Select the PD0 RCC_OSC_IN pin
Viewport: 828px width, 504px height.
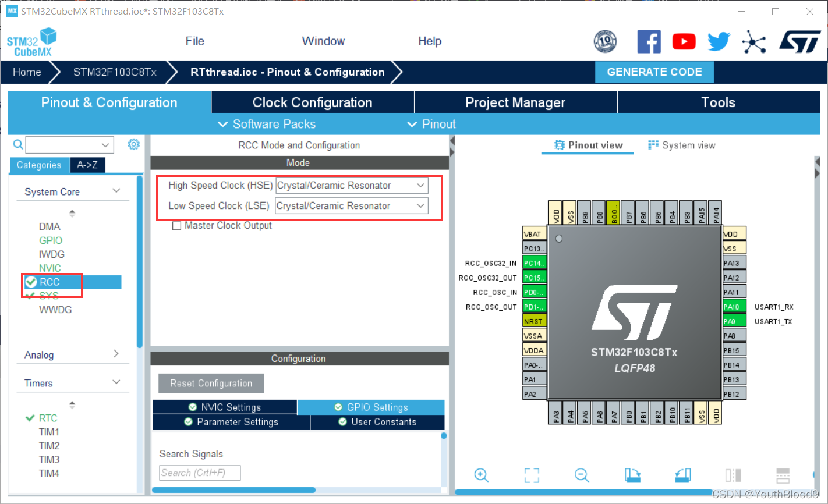tap(535, 292)
